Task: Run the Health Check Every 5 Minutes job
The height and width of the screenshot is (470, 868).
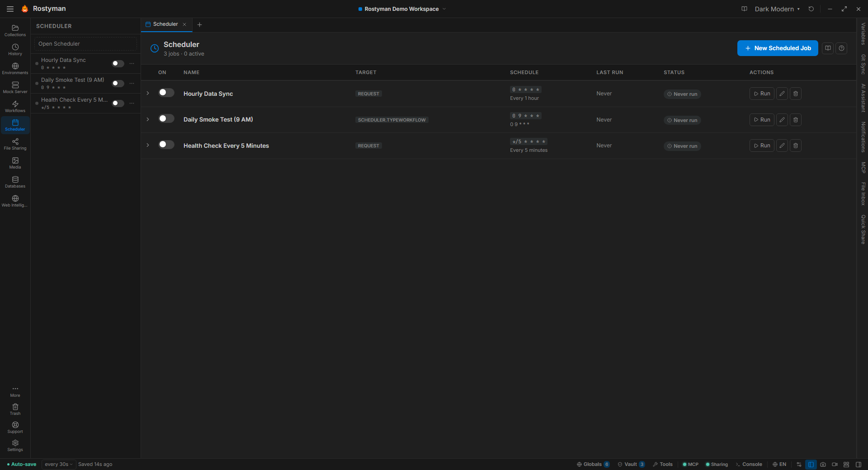Action: tap(762, 146)
